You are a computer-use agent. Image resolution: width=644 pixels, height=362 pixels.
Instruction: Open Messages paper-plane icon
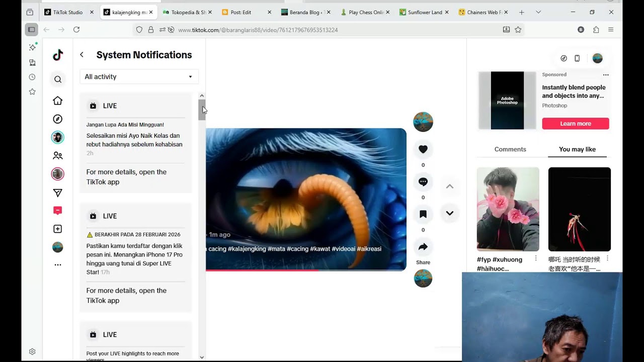pos(58,193)
